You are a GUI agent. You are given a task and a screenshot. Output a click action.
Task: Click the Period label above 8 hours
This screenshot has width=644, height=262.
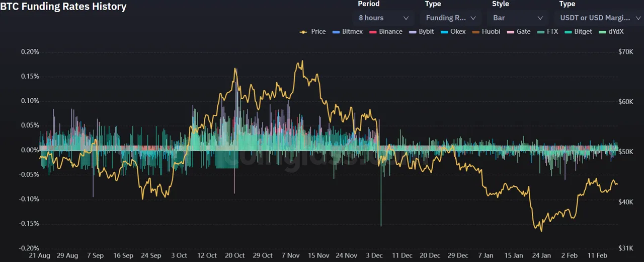coord(369,4)
